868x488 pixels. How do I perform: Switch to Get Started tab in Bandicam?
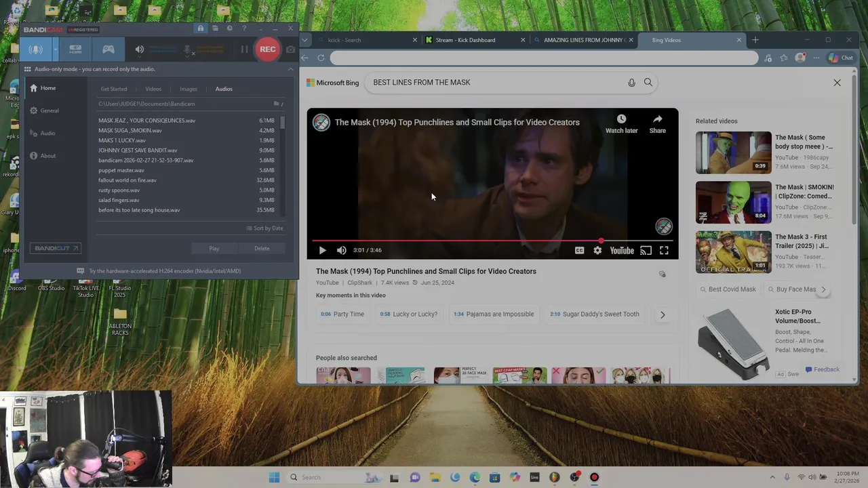114,89
